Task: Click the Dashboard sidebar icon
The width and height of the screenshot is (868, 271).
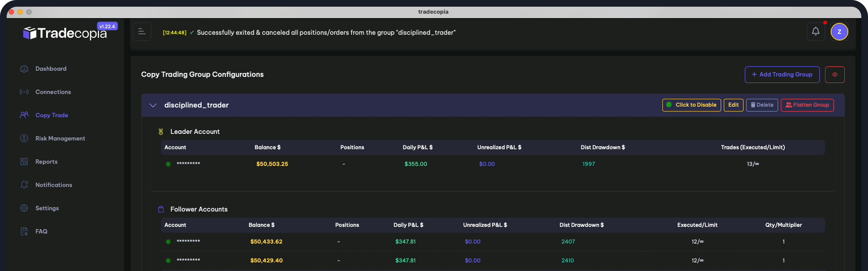Action: coord(24,69)
